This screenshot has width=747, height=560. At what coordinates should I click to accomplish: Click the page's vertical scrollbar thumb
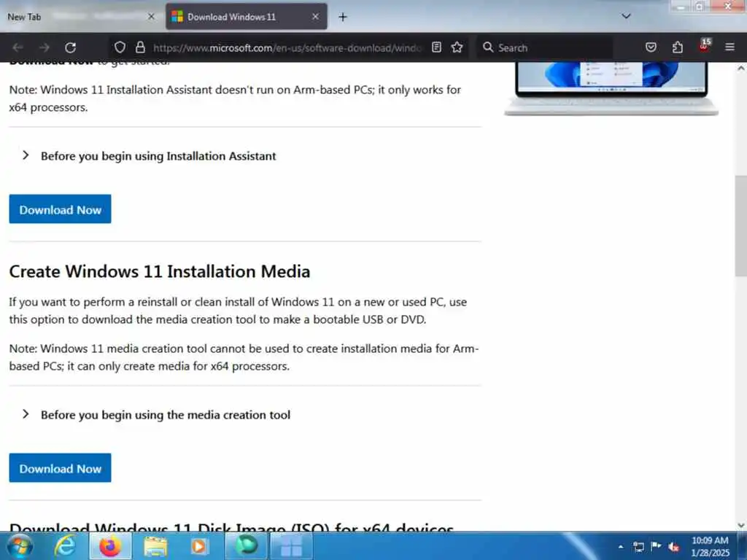point(741,226)
